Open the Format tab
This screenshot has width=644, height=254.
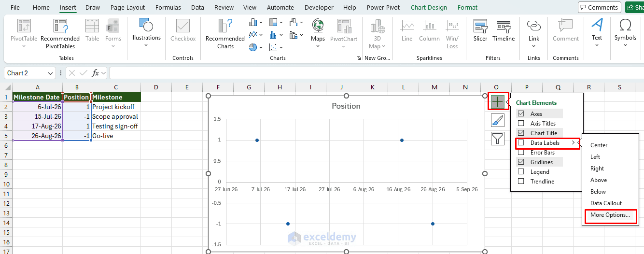[467, 7]
